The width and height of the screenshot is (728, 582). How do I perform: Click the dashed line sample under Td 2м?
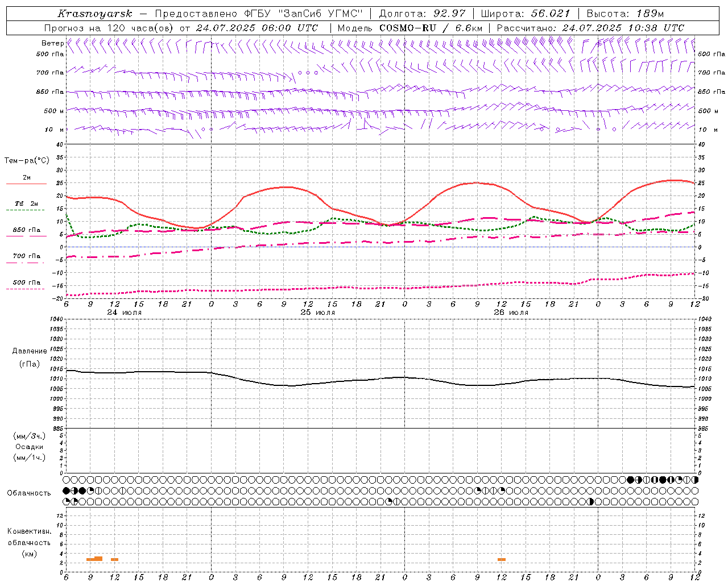point(25,210)
